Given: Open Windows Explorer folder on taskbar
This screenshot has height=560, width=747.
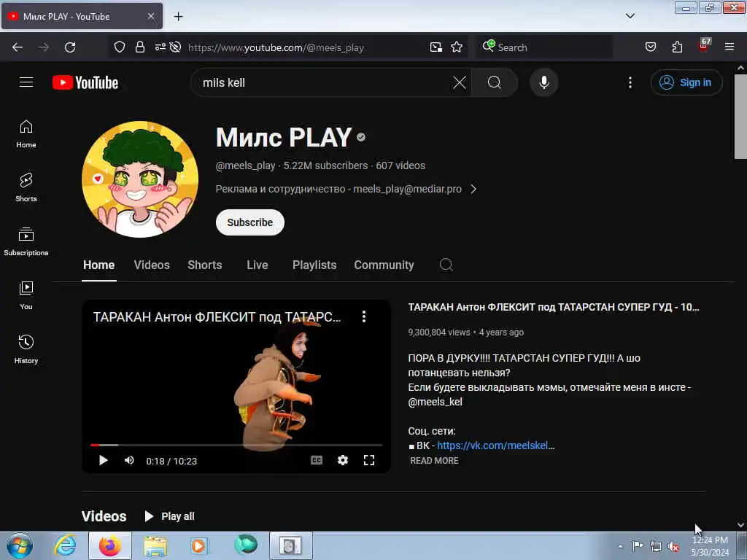Looking at the screenshot, I should click(x=156, y=545).
